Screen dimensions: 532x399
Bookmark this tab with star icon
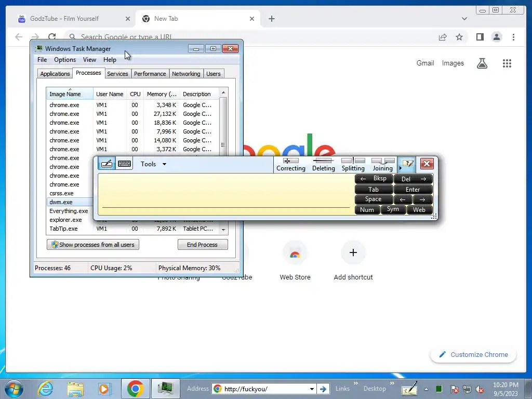459,37
